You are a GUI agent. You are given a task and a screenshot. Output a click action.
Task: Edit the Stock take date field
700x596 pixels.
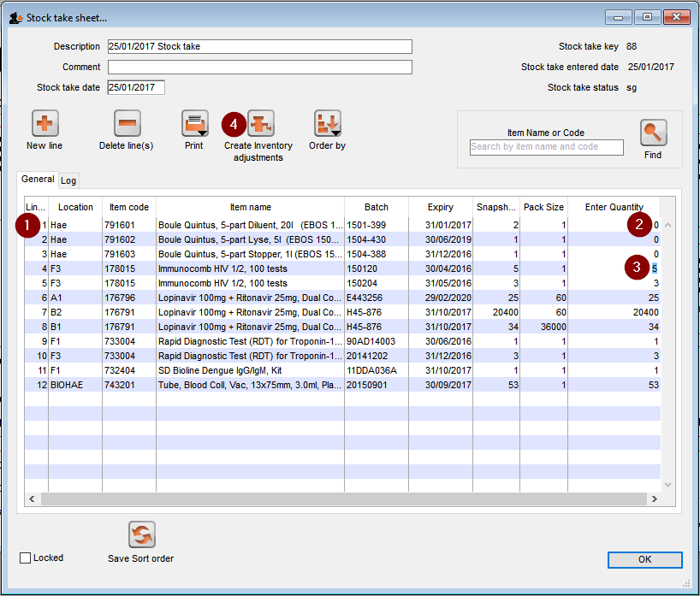[x=135, y=87]
